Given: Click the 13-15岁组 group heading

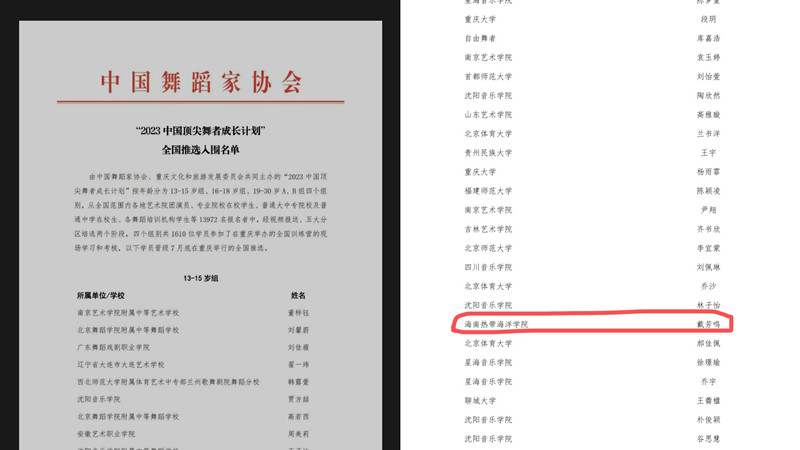Looking at the screenshot, I should [x=200, y=278].
